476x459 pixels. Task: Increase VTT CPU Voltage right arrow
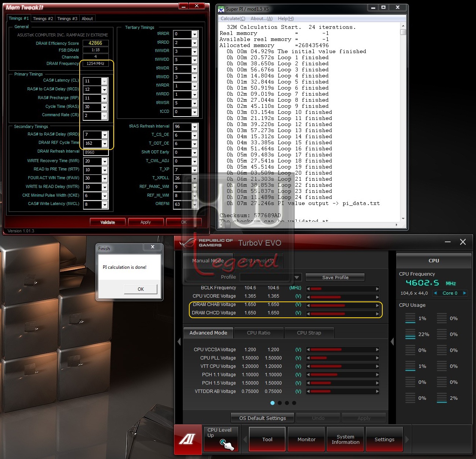(x=377, y=366)
